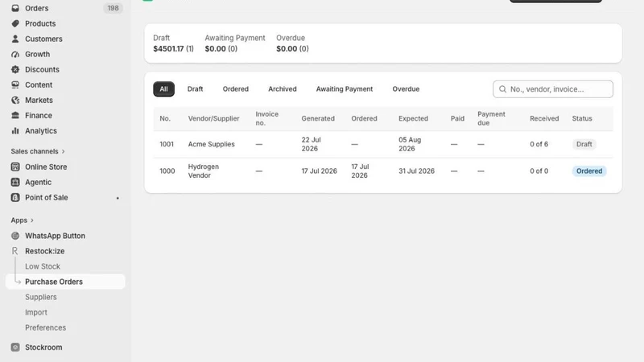Click the Invoice no. column header
This screenshot has height=362, width=644.
[267, 118]
